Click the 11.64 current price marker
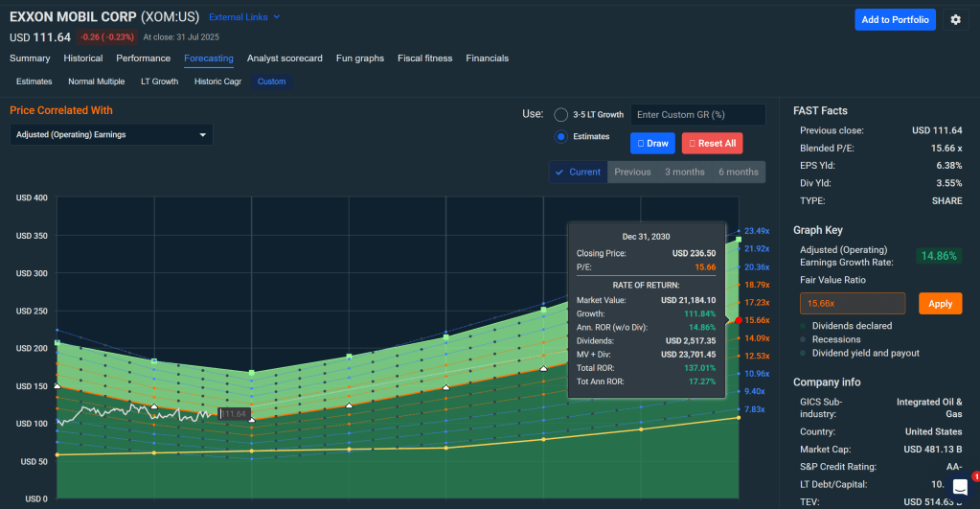Viewport: 980px width, 509px height. 235,414
